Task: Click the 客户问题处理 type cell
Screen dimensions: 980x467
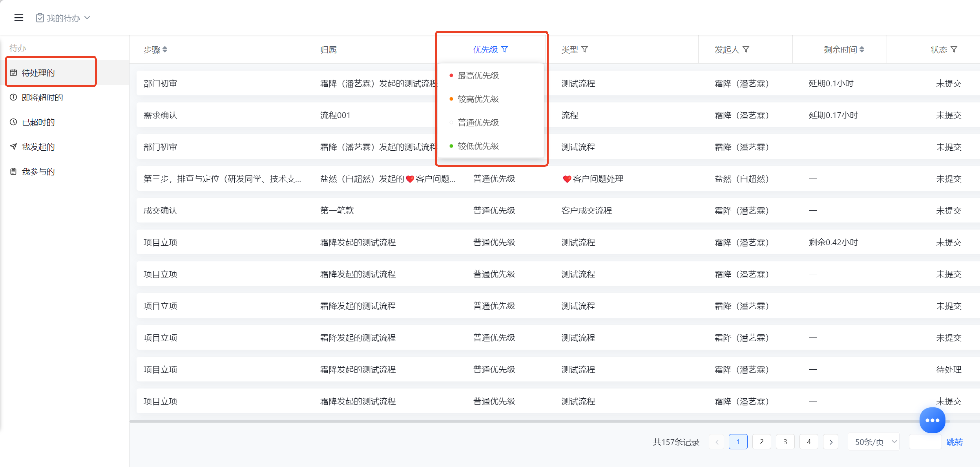Action: click(x=593, y=179)
